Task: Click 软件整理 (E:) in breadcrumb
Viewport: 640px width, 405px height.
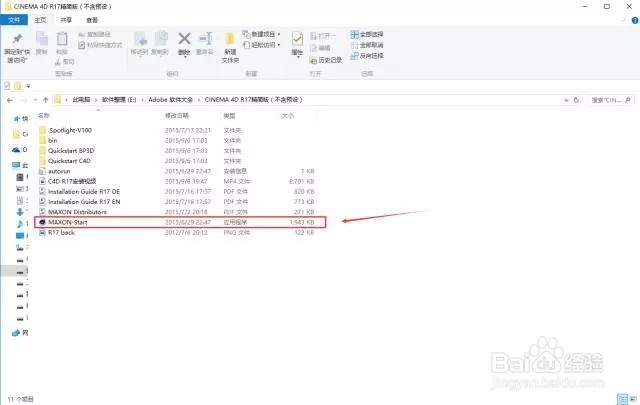Action: (119, 100)
